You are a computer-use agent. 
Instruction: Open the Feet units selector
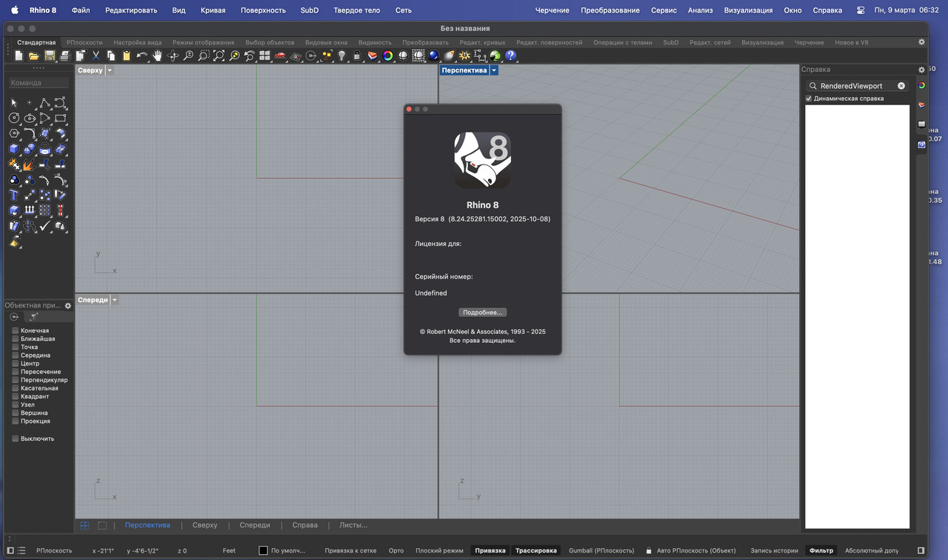click(229, 550)
